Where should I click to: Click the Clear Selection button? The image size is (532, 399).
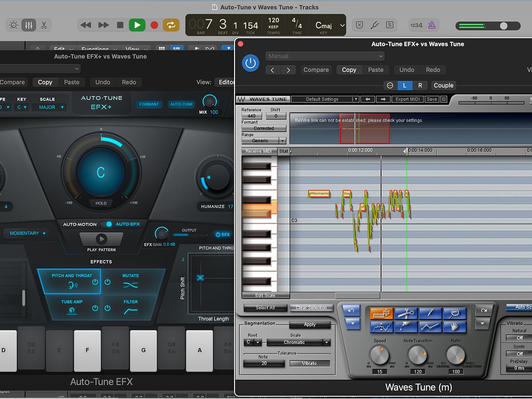pos(311,308)
